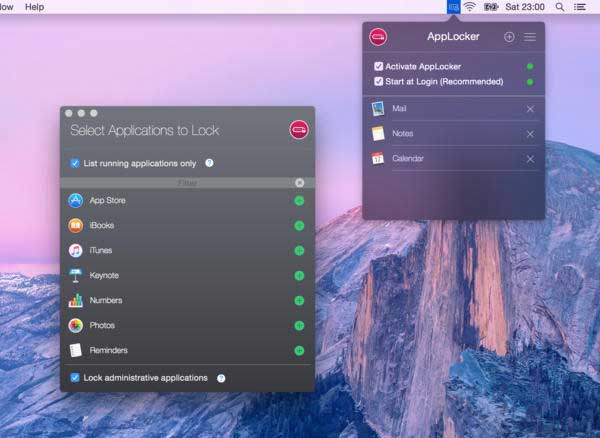The height and width of the screenshot is (438, 600).
Task: Click the red AppLocker logo in popover
Action: click(x=378, y=37)
